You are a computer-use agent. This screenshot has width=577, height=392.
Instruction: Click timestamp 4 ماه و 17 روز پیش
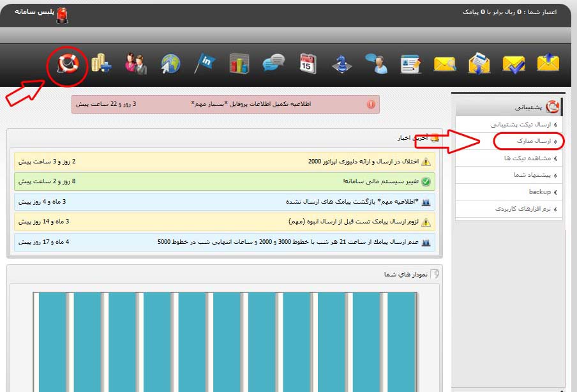pos(44,242)
